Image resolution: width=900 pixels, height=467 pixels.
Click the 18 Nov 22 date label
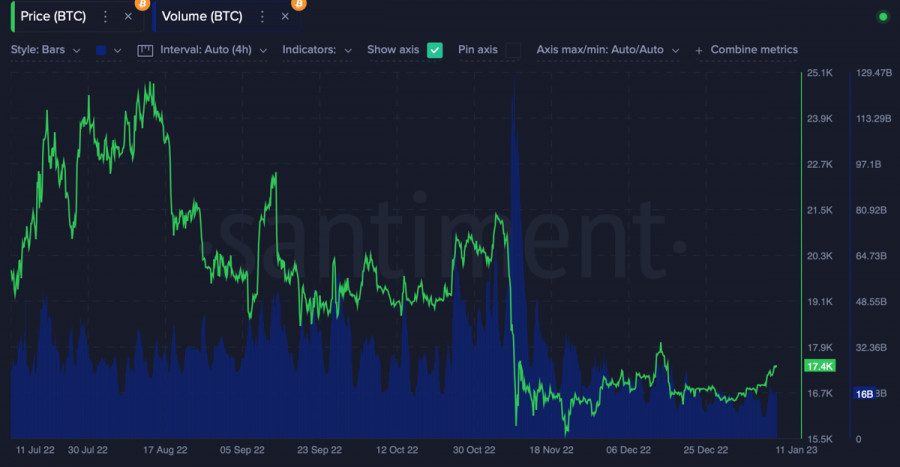551,450
